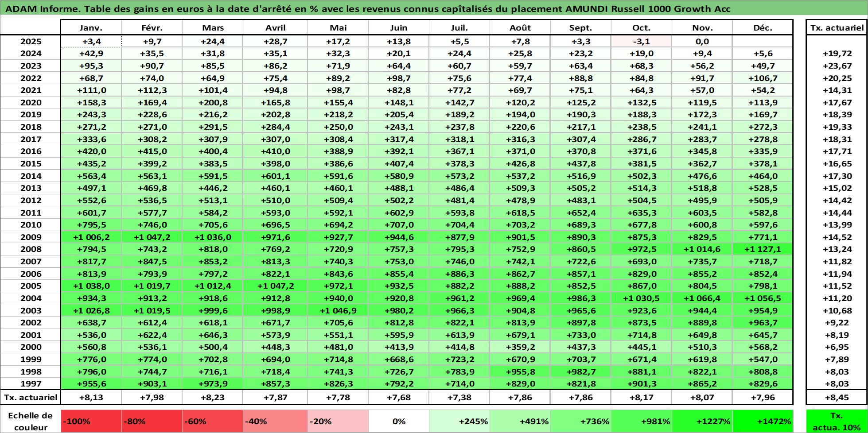Click the 'Tx. actua. 10%' green cell
Screen dimensions: 868x433
tap(836, 421)
